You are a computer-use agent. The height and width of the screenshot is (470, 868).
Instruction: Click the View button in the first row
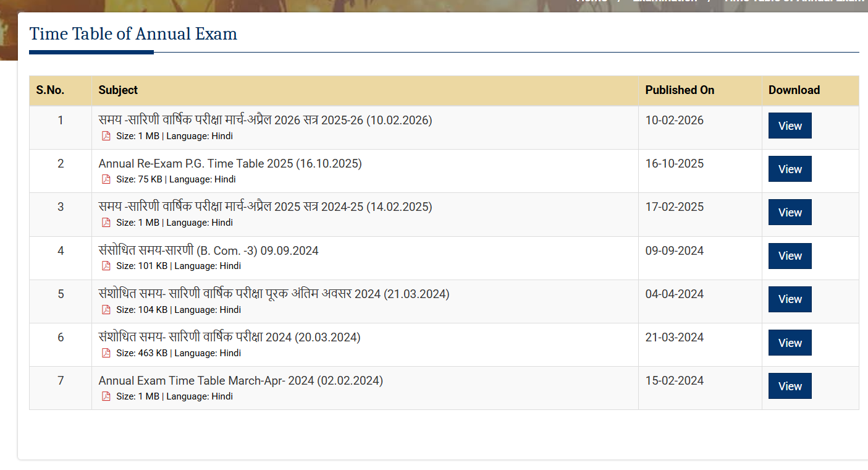pyautogui.click(x=790, y=126)
